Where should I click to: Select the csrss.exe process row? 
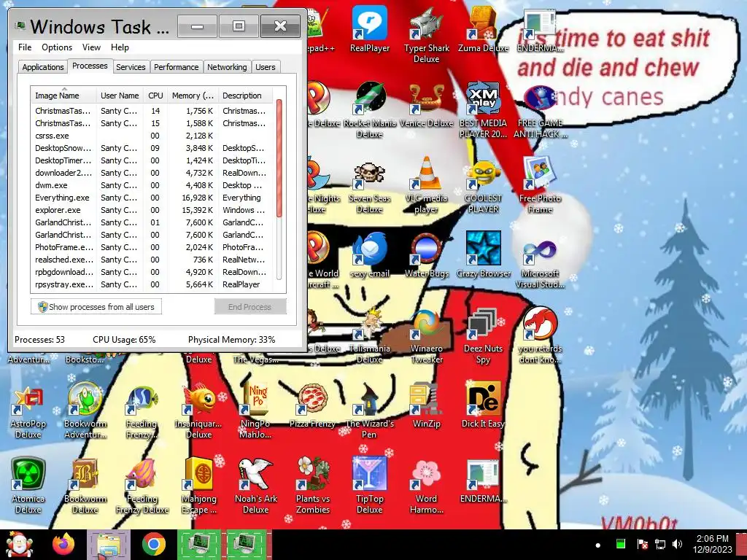tap(152, 136)
